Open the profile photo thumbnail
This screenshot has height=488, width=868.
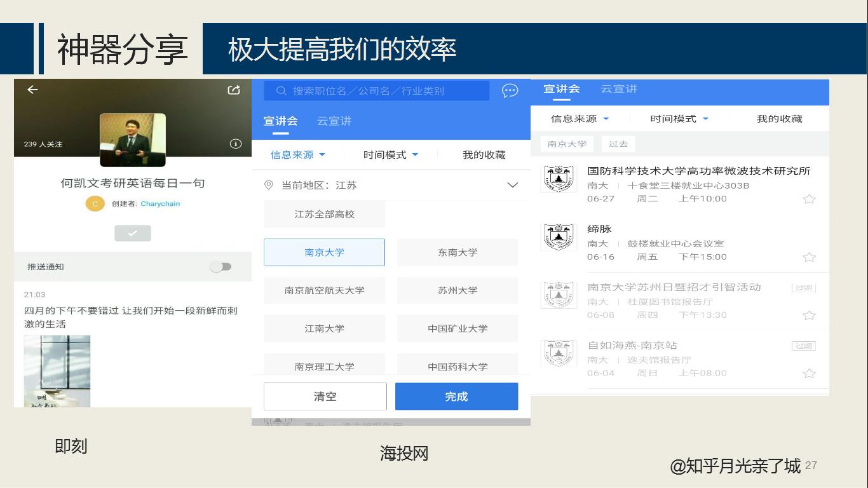(x=133, y=140)
